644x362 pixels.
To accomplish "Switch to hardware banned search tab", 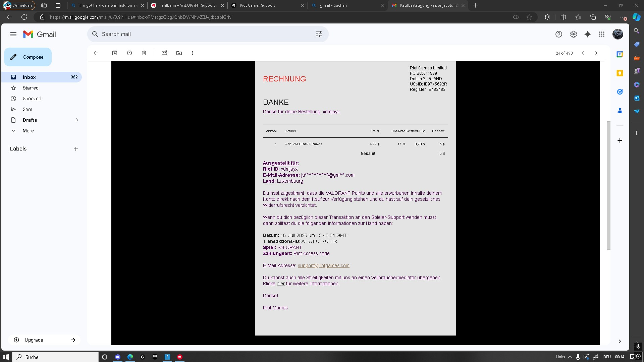I will (107, 5).
